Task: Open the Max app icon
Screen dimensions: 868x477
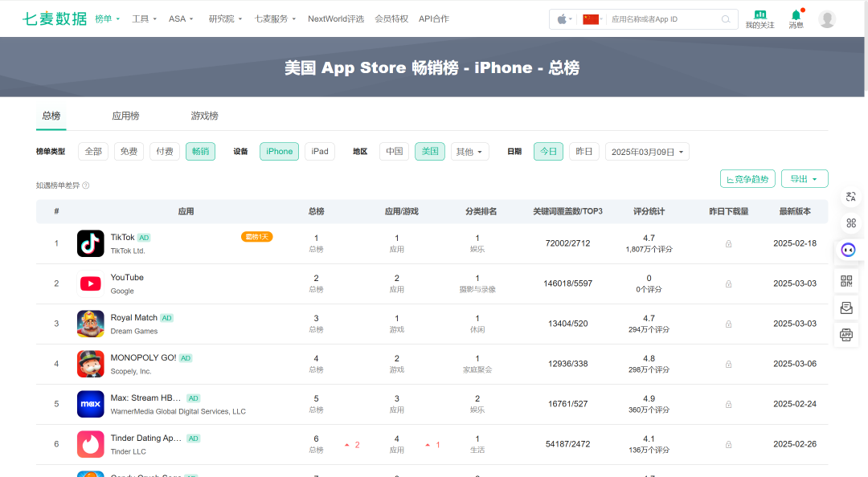Action: (x=90, y=404)
